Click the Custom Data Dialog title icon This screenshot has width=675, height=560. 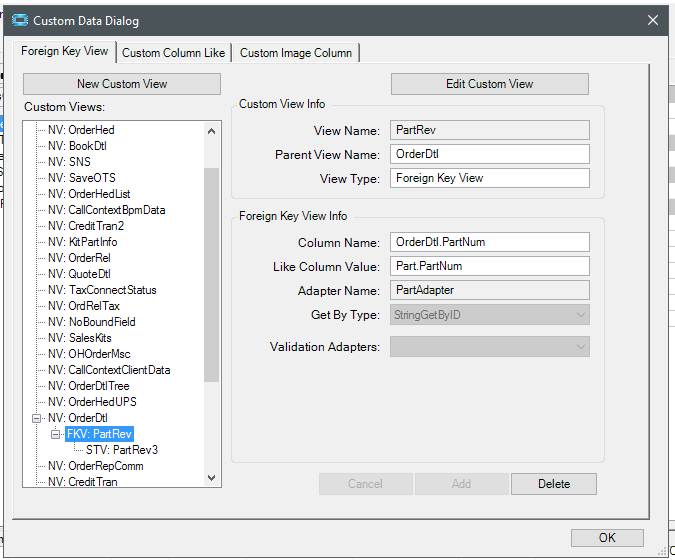point(20,20)
